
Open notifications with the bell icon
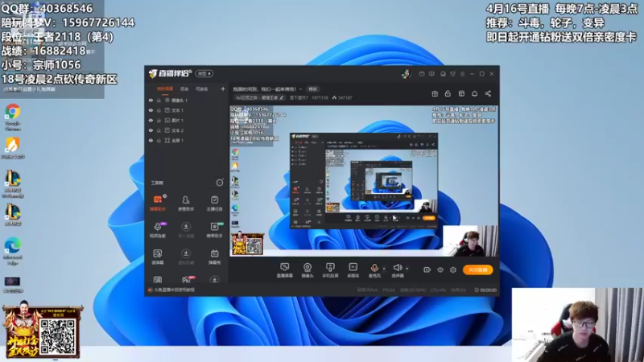[x=474, y=93]
